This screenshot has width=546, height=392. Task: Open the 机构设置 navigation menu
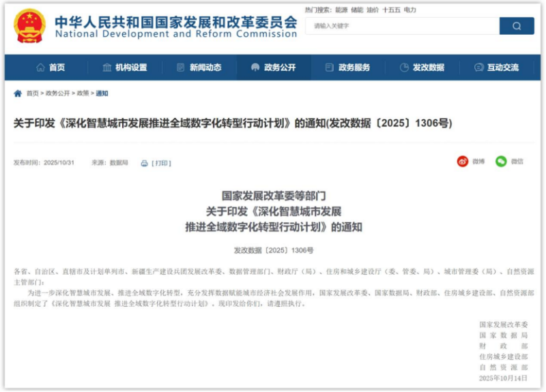coord(124,67)
